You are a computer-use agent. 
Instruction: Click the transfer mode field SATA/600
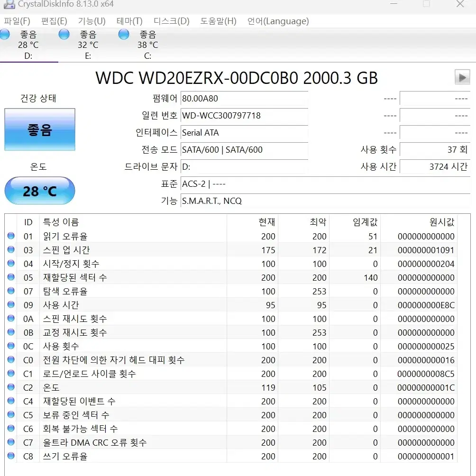pos(244,149)
